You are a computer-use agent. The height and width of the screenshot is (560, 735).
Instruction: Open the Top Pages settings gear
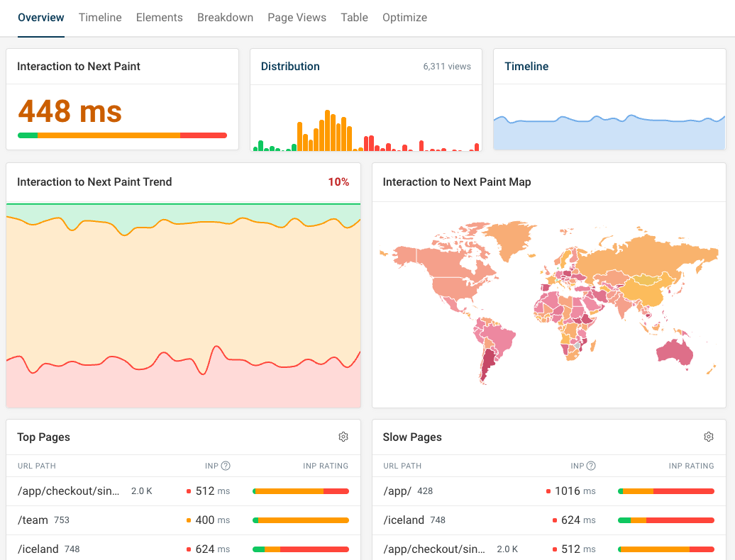pyautogui.click(x=343, y=437)
